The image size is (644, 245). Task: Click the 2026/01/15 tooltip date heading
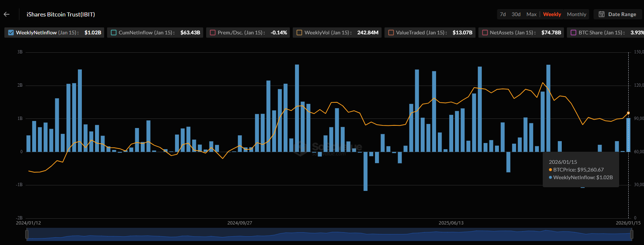click(x=563, y=162)
